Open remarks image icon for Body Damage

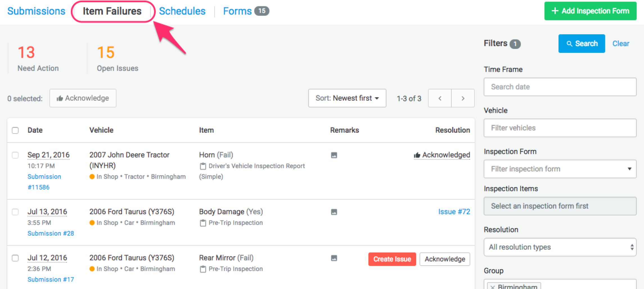[334, 212]
